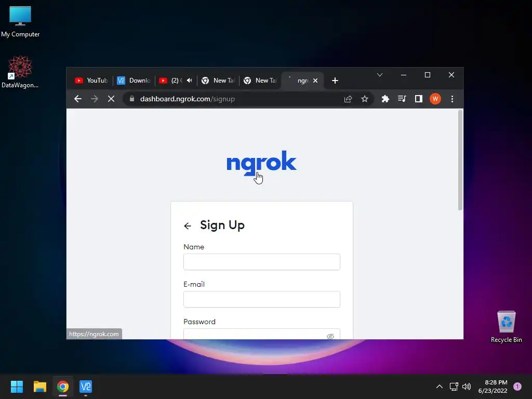Screen dimensions: 532x399
Task: Click the ngrok logo
Action: tap(262, 163)
